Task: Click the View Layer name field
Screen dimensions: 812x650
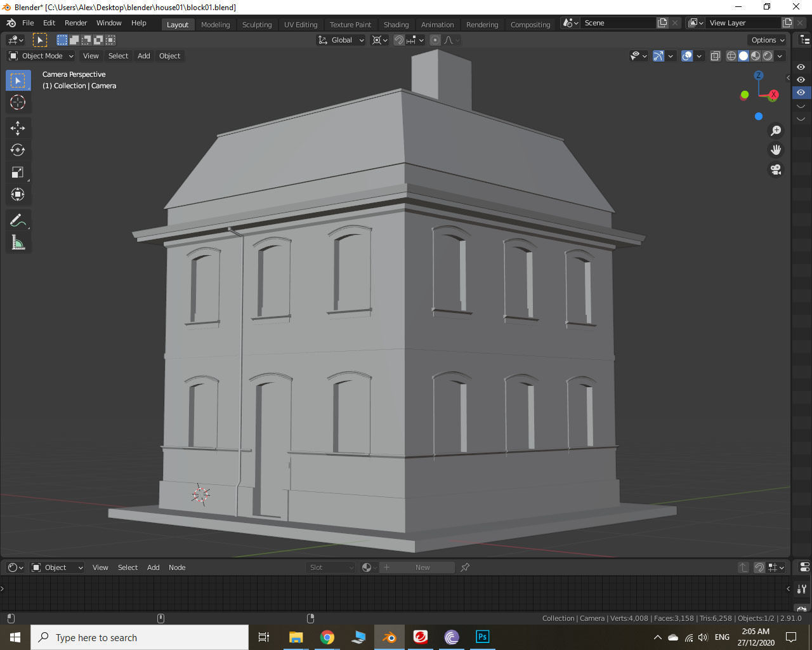Action: pos(743,23)
